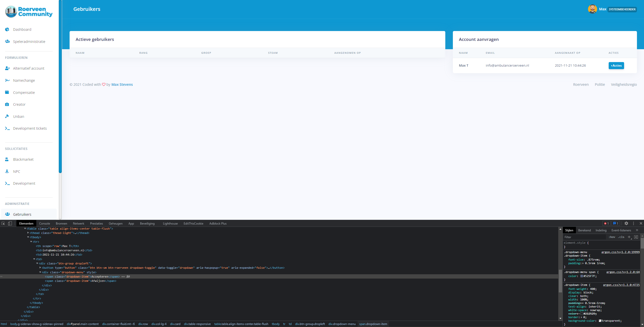
Task: Switch to the Berekend styles tab
Action: coord(584,230)
